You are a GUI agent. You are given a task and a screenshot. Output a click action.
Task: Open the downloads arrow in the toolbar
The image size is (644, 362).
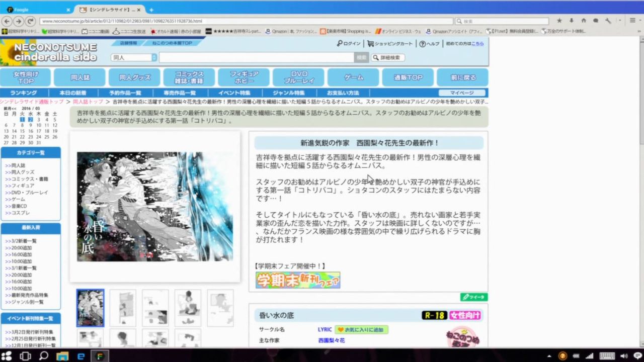(572, 21)
